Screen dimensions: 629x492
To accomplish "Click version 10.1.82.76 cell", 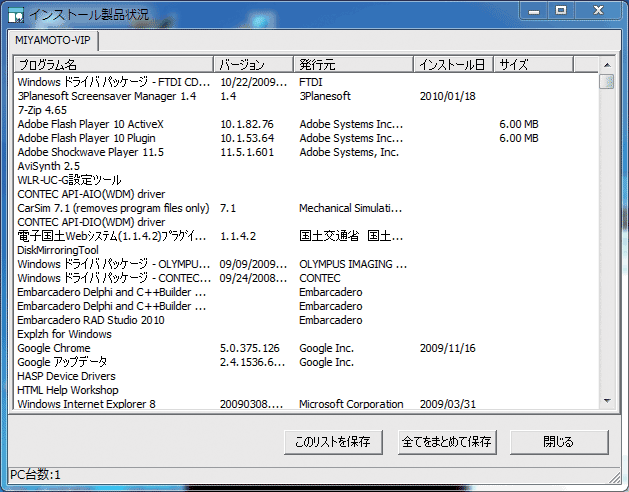I will click(x=247, y=124).
